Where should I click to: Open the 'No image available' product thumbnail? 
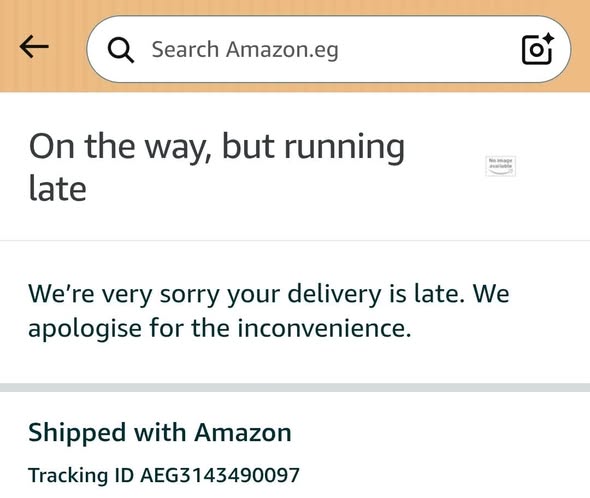500,166
